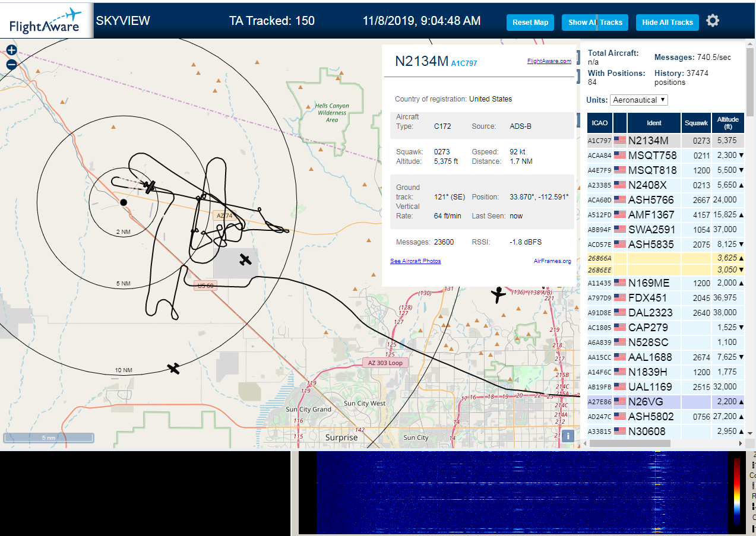Select the row with ICAO 26866A
The height and width of the screenshot is (536, 756).
(666, 258)
